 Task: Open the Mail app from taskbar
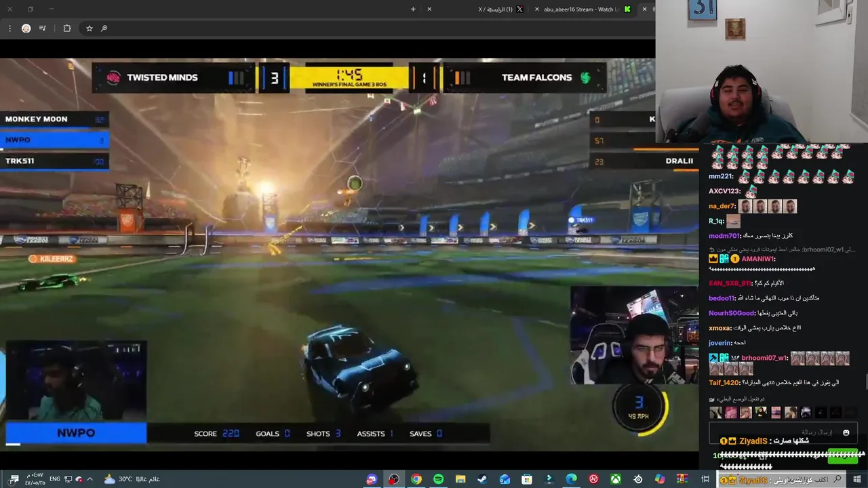505,479
